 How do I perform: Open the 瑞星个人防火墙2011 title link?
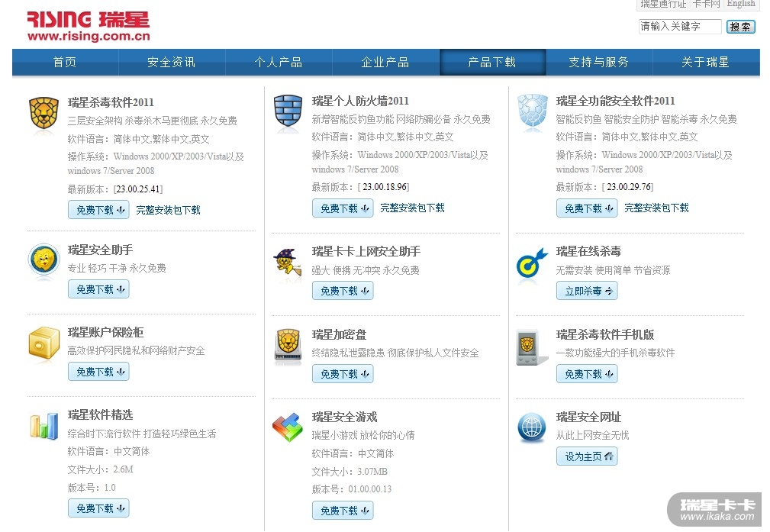360,101
